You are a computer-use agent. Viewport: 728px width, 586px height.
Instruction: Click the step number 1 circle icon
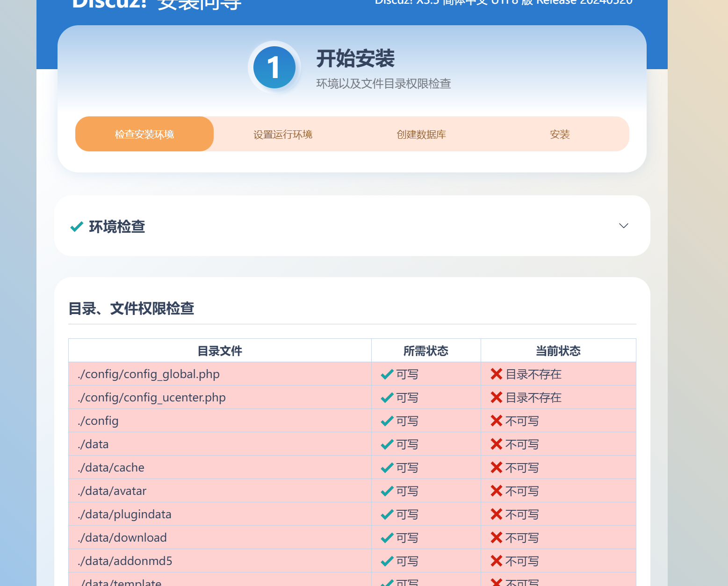274,67
